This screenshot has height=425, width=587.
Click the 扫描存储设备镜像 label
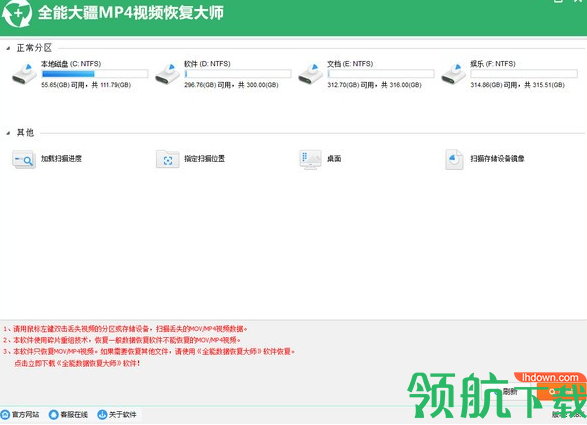[x=497, y=159]
